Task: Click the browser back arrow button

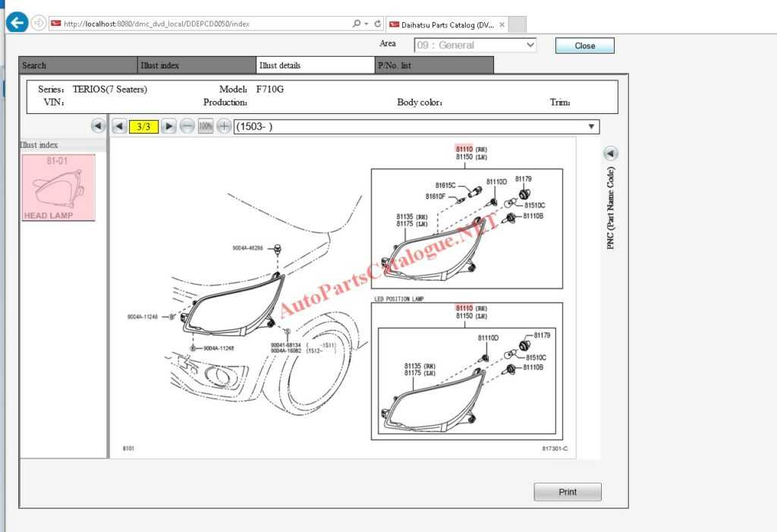Action: 17,24
